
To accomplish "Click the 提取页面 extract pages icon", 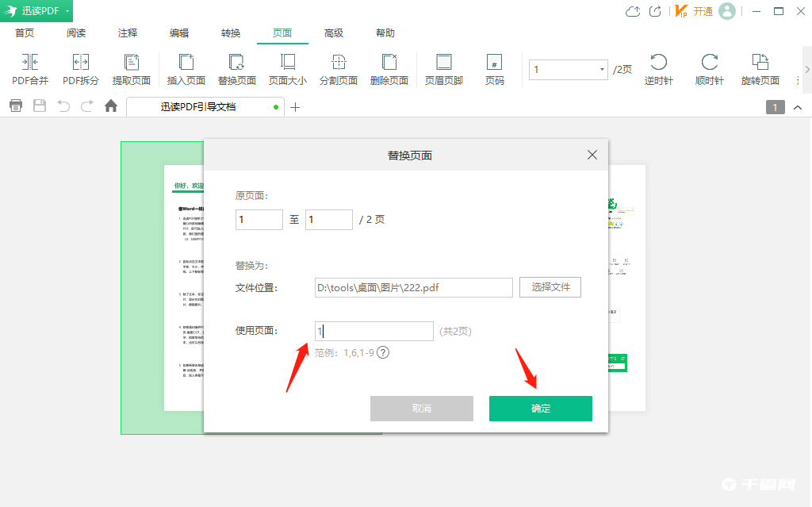I will [132, 70].
